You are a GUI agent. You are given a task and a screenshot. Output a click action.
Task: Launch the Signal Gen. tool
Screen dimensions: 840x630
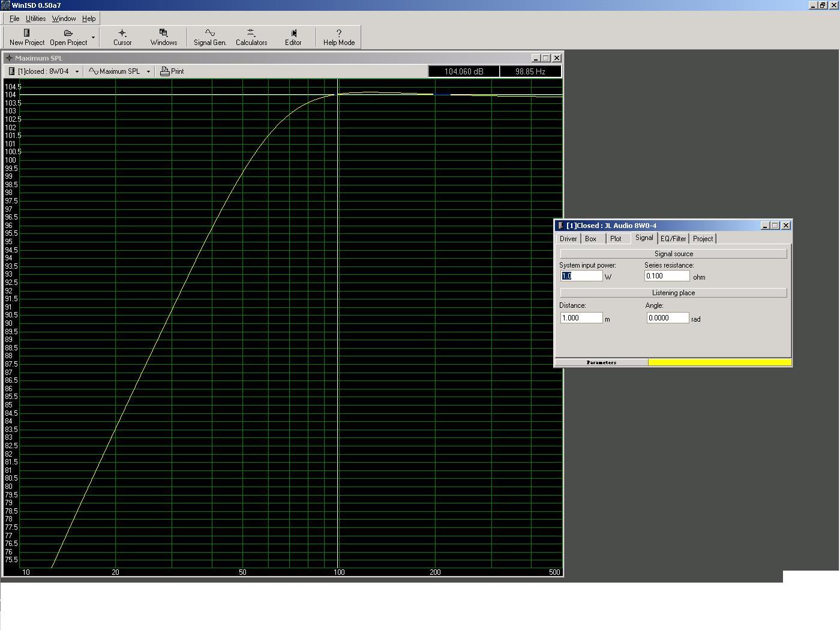click(x=210, y=33)
